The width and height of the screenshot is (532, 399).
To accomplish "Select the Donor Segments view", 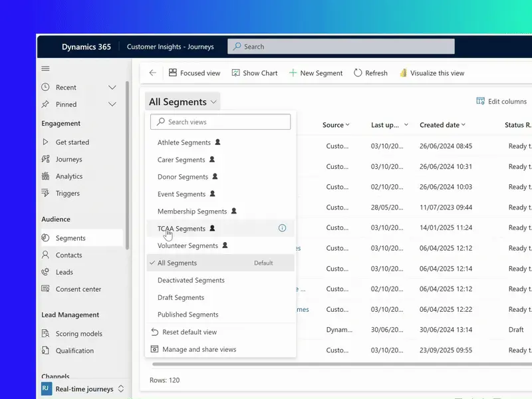I will tap(183, 177).
